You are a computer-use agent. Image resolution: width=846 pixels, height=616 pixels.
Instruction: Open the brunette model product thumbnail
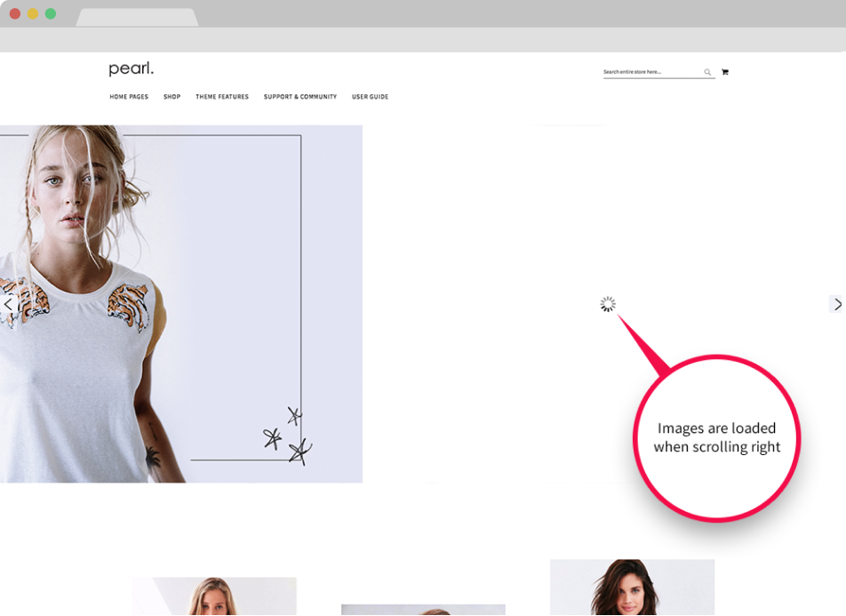point(632,587)
